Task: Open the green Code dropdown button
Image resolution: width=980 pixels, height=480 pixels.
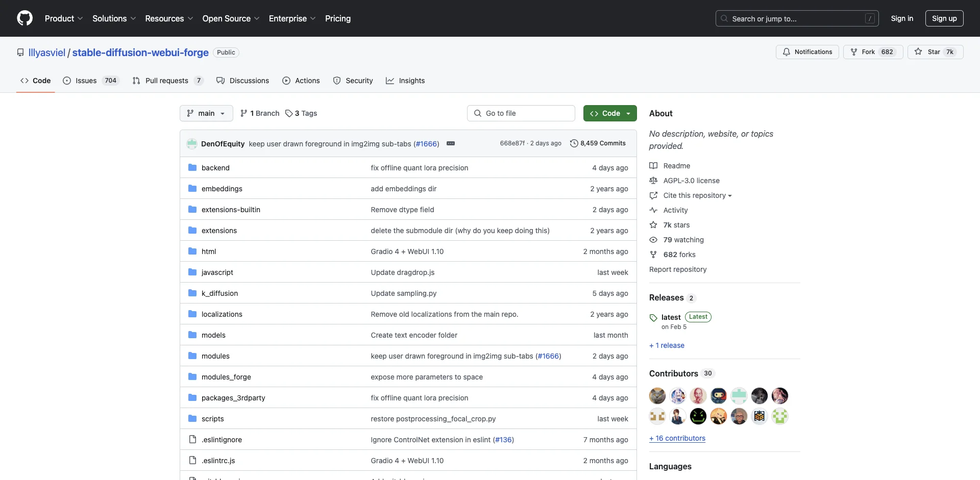Action: [610, 113]
